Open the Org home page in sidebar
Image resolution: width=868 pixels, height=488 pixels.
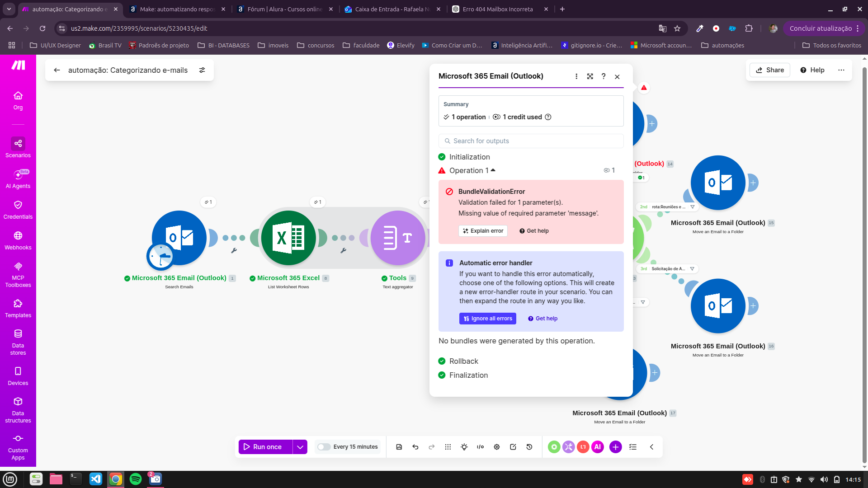coord(18,101)
